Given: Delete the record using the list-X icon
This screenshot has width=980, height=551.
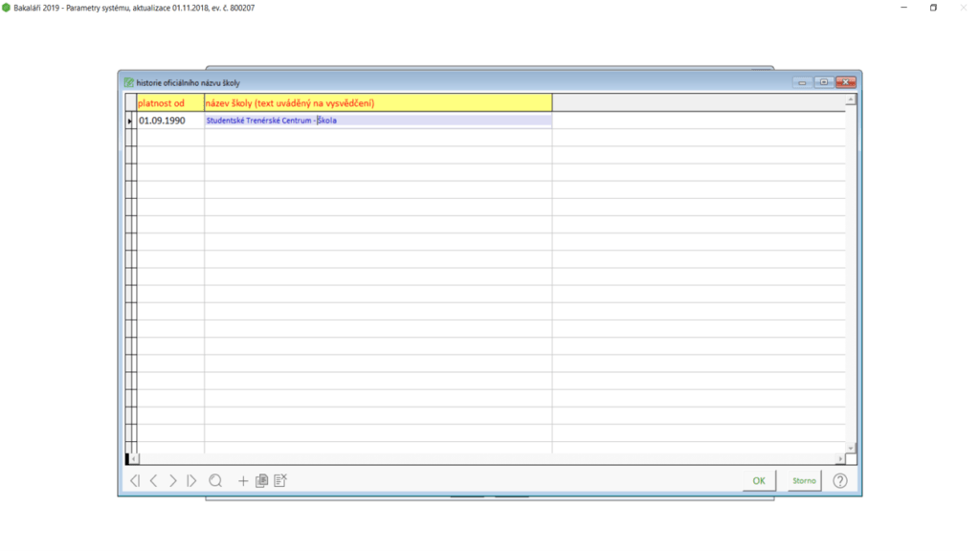Looking at the screenshot, I should point(280,481).
